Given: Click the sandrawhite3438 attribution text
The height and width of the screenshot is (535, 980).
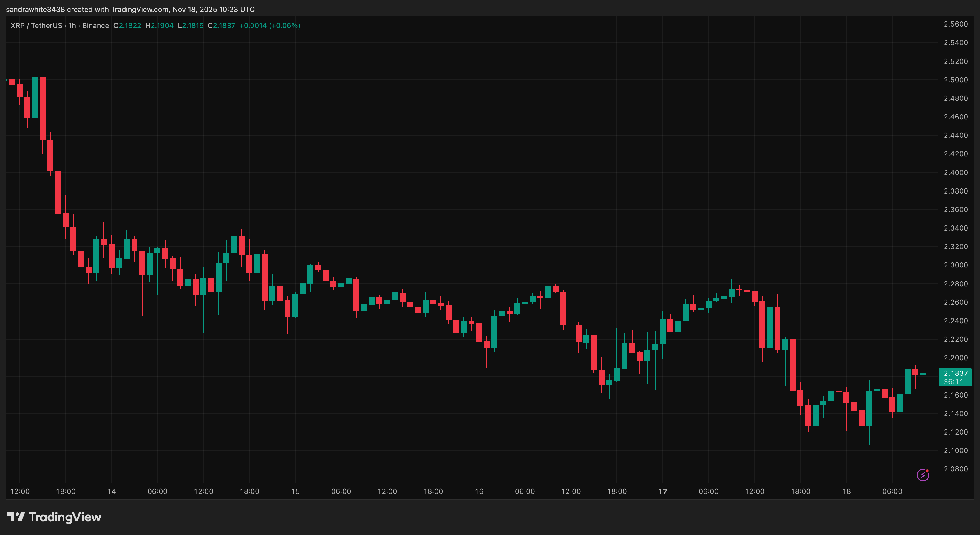Looking at the screenshot, I should (x=36, y=10).
